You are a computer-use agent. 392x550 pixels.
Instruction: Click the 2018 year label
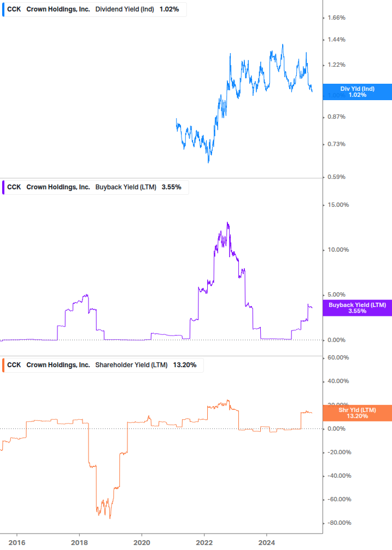(x=79, y=543)
